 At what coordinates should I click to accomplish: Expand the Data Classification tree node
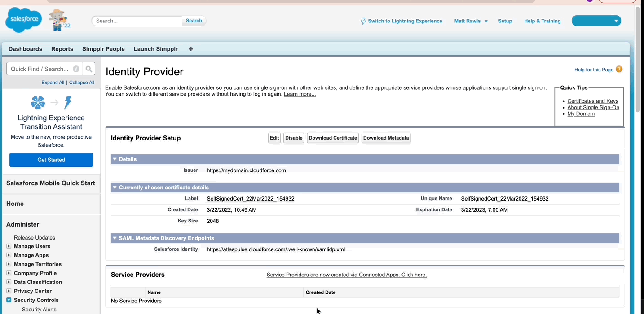pyautogui.click(x=9, y=282)
